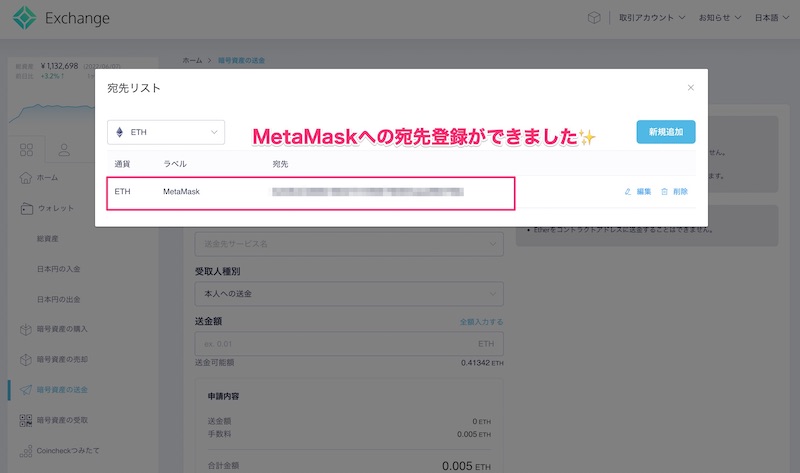800x473 pixels.
Task: Click the crypto sell cube icon
Action: click(x=26, y=360)
